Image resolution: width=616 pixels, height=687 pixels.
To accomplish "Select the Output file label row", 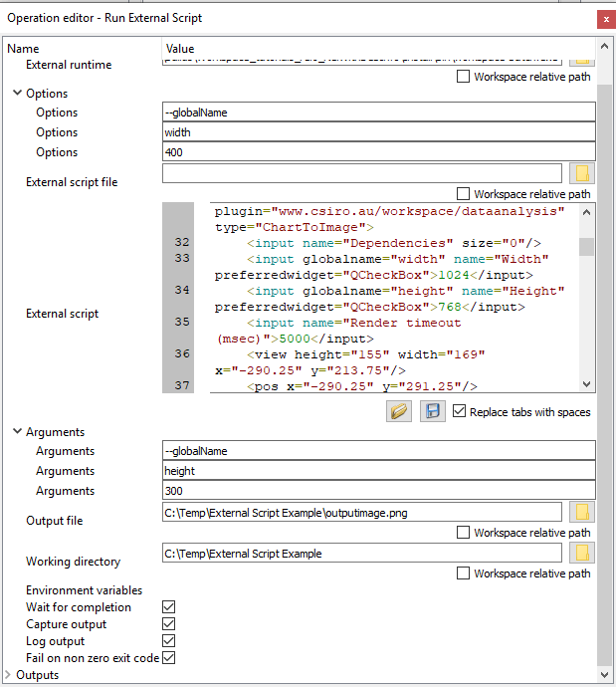I will click(55, 521).
